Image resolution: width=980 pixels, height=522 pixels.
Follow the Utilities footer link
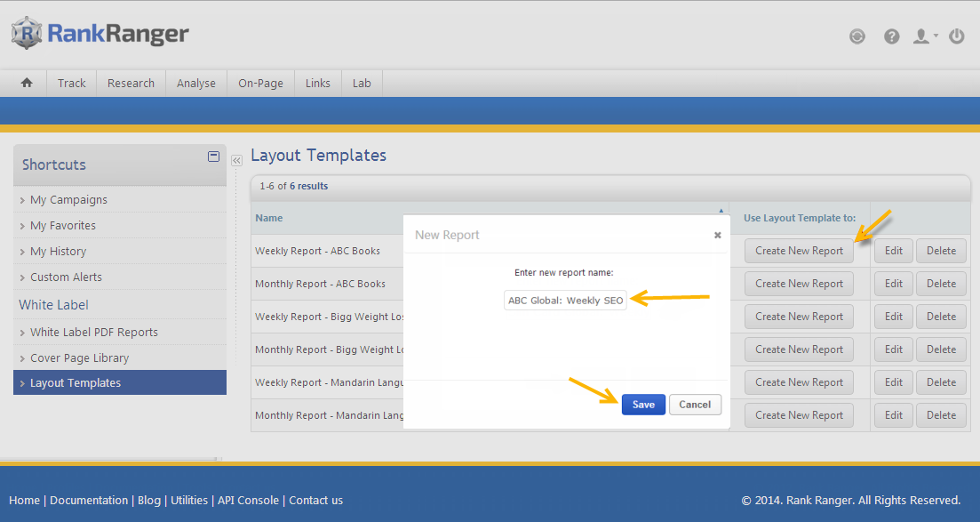189,500
